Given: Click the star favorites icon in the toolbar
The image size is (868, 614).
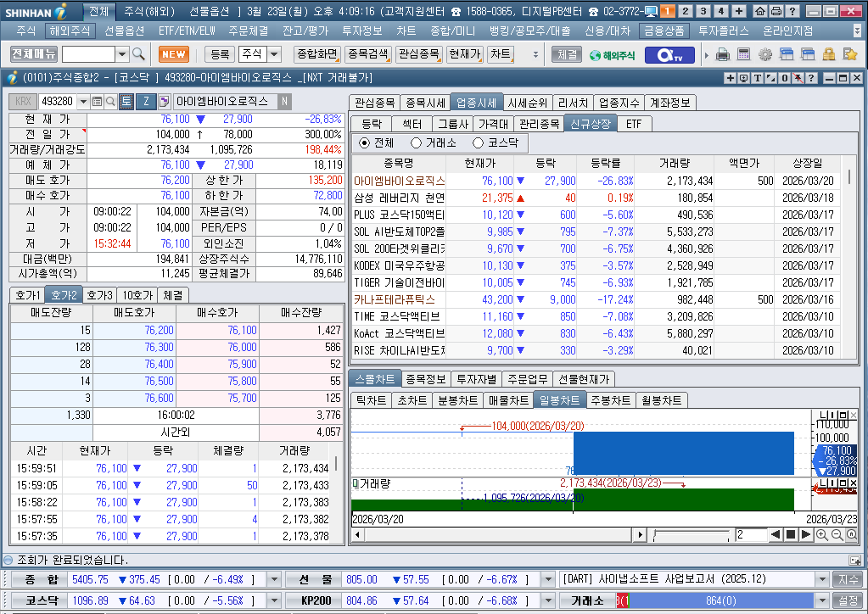Looking at the screenshot, I should [849, 54].
